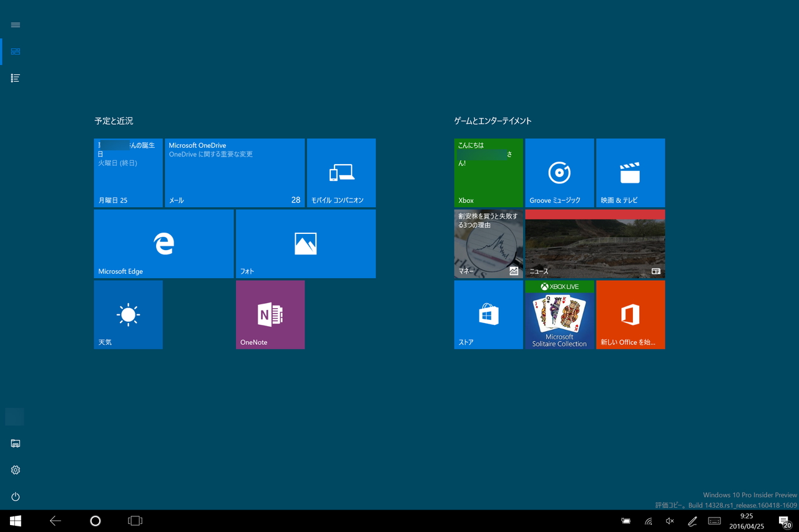The height and width of the screenshot is (532, 799).
Task: Toggle muted volume icon in system tray
Action: coord(670,521)
